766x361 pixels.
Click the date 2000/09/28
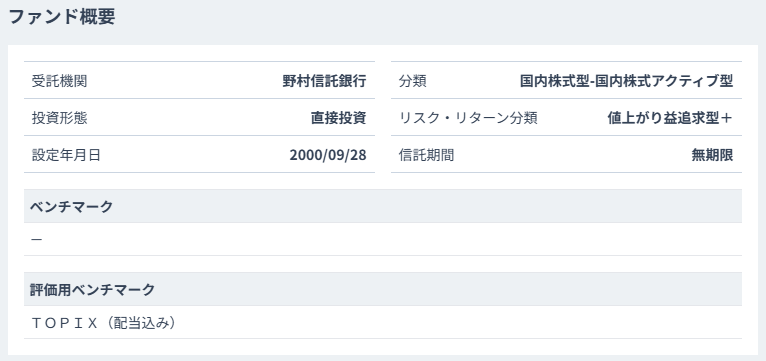(328, 155)
